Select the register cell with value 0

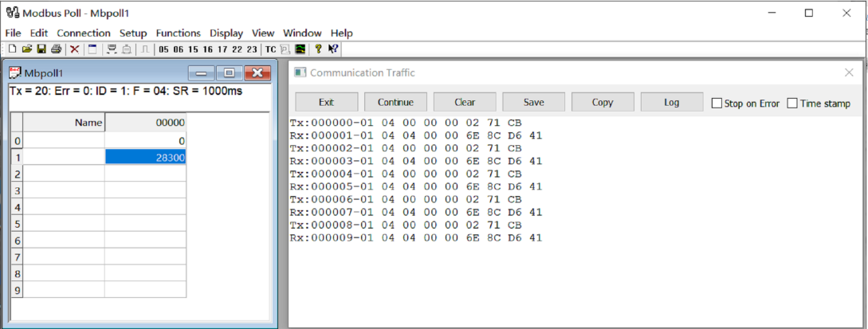pos(146,140)
